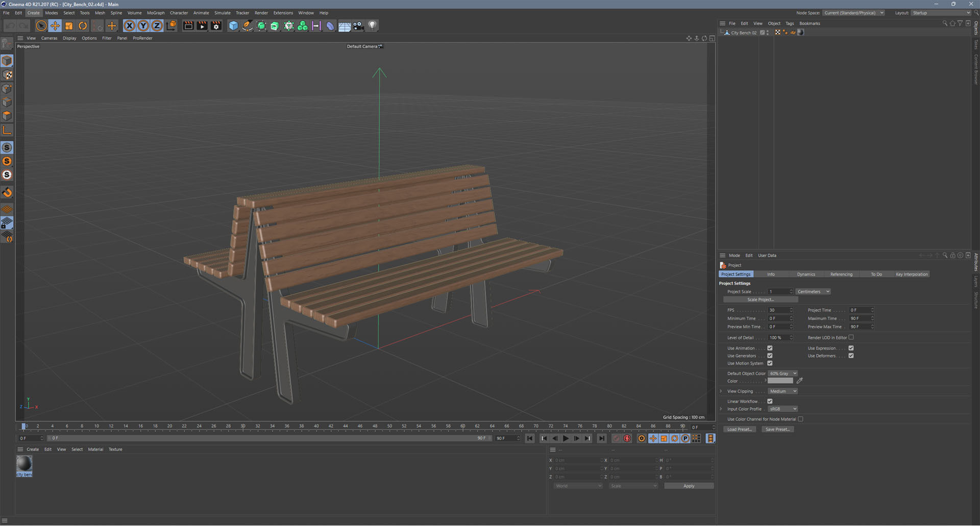Open the Centimeters unit dropdown

tap(813, 292)
